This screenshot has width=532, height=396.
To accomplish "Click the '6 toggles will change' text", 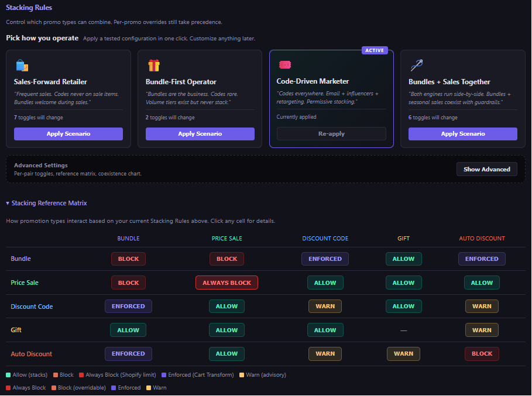I will [x=433, y=118].
